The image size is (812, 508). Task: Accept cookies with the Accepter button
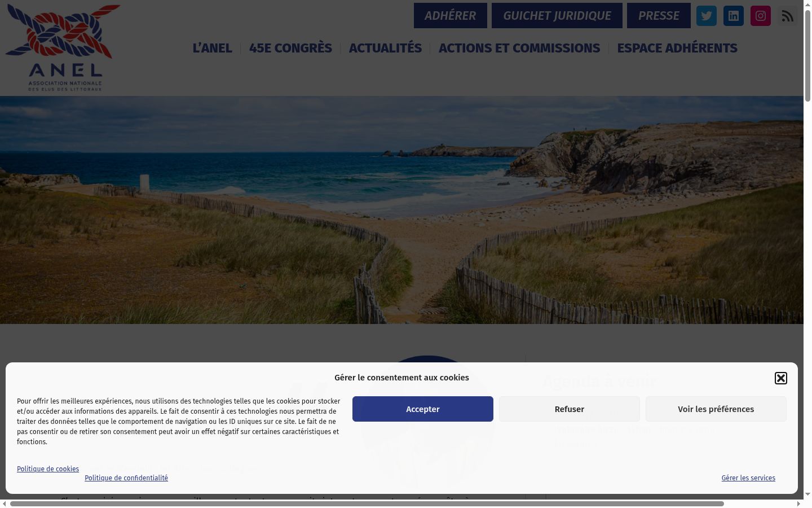pyautogui.click(x=423, y=409)
